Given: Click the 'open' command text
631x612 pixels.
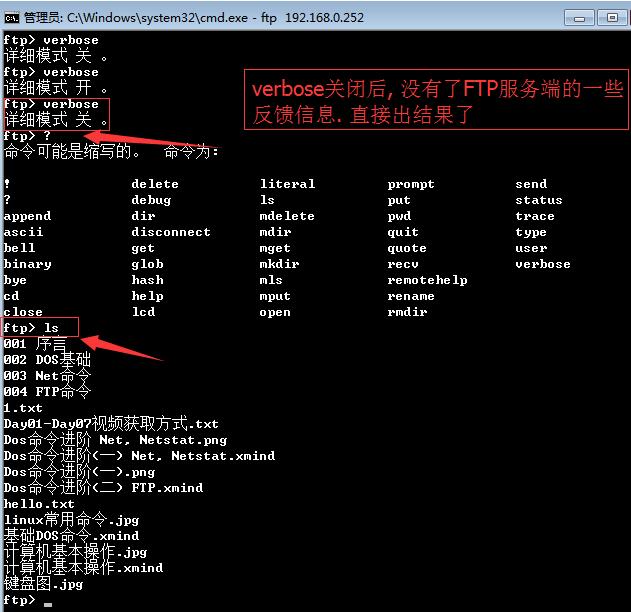Looking at the screenshot, I should point(275,313).
